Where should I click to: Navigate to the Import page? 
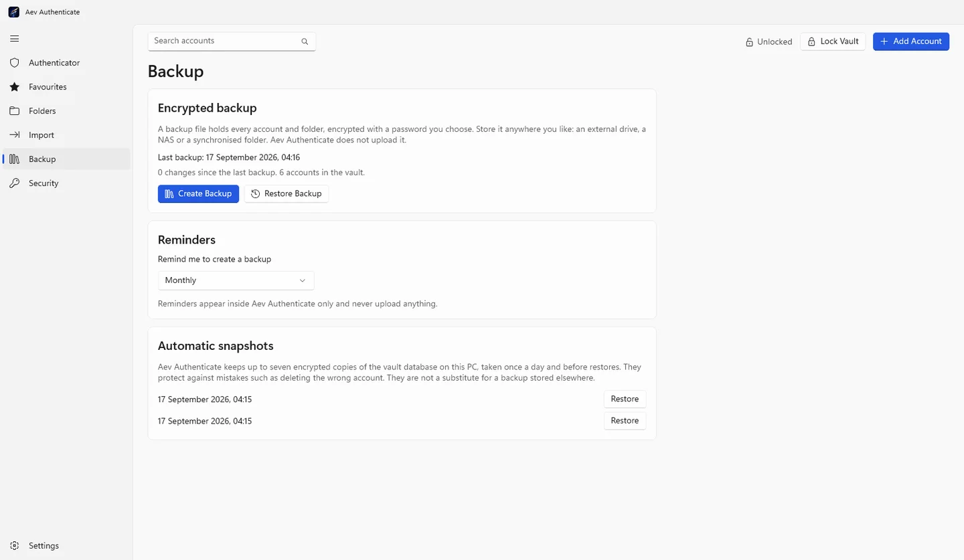[x=66, y=135]
